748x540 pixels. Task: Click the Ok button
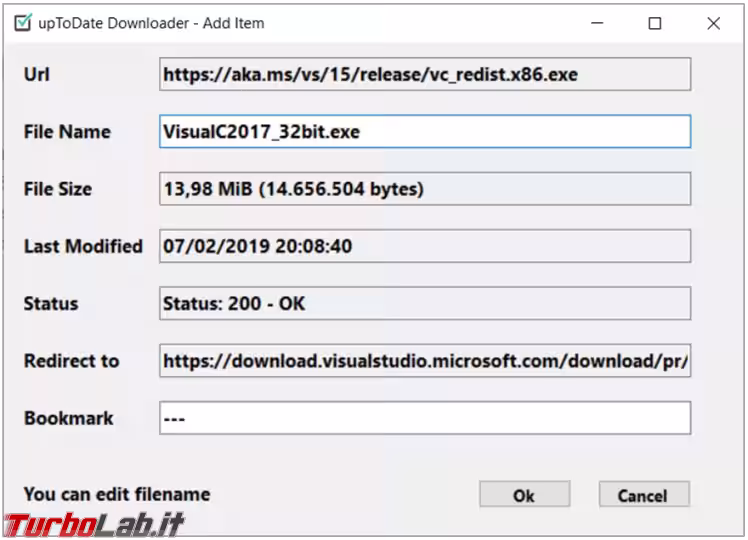524,495
